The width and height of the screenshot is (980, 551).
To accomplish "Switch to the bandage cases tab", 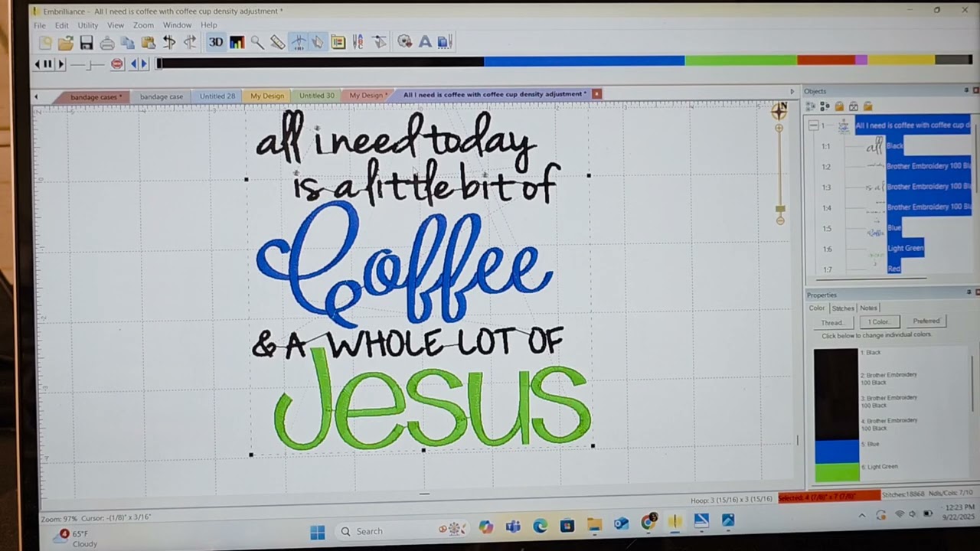I will (95, 96).
